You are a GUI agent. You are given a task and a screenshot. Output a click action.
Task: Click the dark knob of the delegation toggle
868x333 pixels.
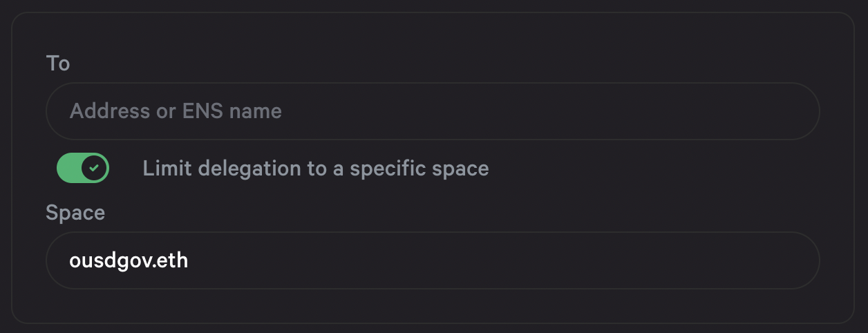pos(95,168)
